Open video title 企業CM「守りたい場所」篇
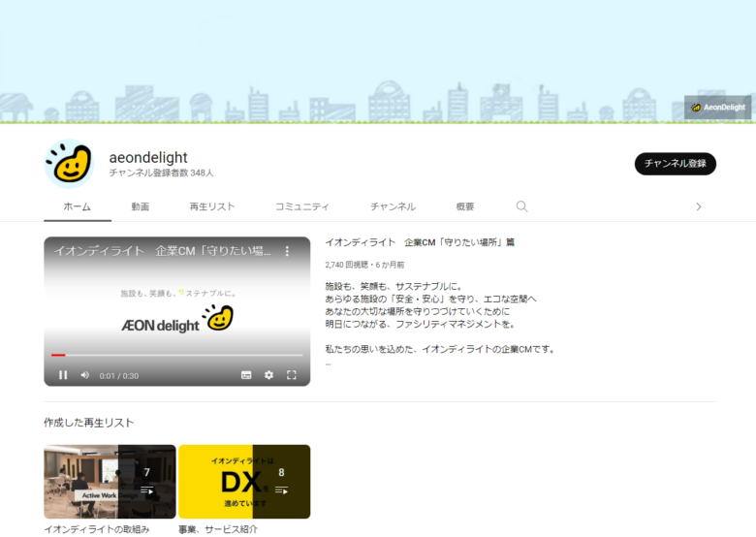This screenshot has height=537, width=756. [x=420, y=242]
